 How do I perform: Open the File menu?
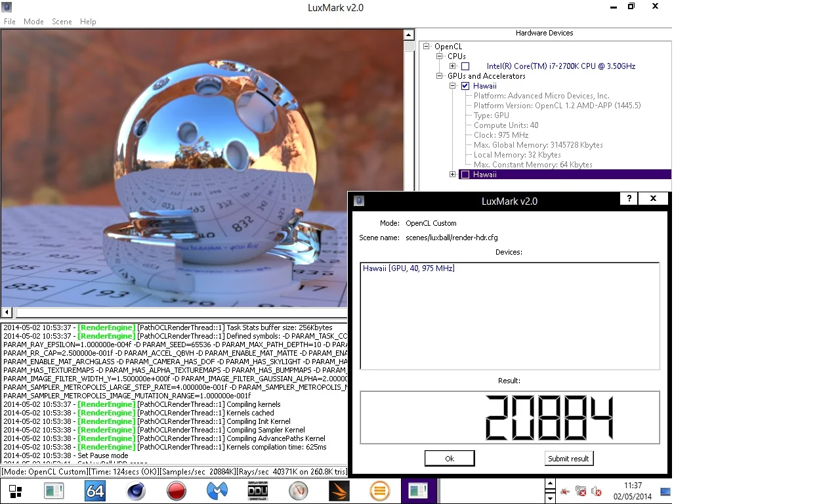pyautogui.click(x=10, y=22)
